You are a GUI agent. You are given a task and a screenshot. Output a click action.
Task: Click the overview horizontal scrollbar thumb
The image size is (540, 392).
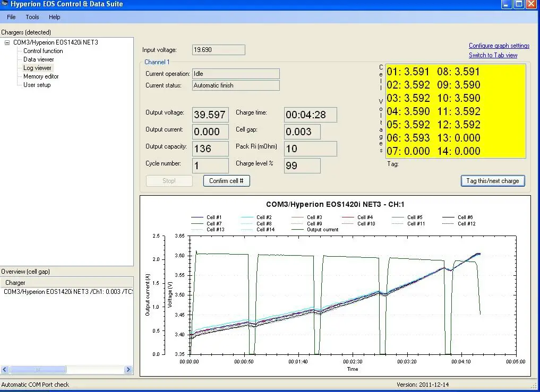point(38,370)
